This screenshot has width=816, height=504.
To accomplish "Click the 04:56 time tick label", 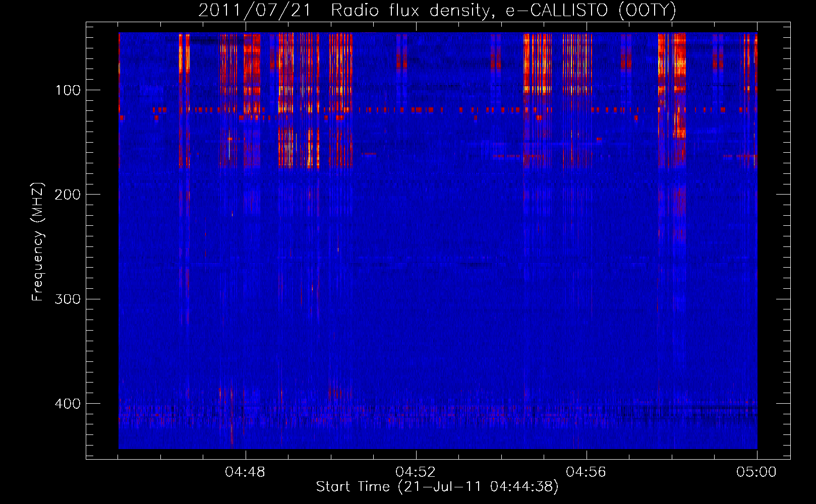I will click(x=586, y=472).
